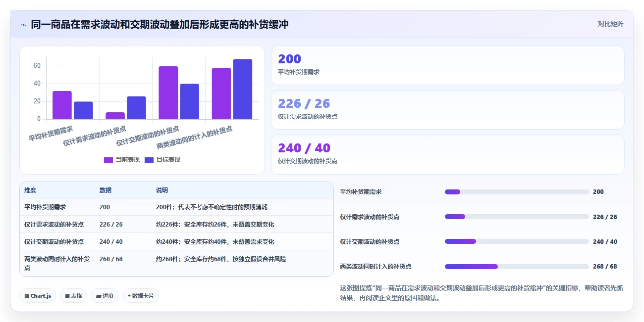The image size is (644, 322).
Task: Click the x-axis label 两类波动同时计入的补货点 under the chart
Action: [x=194, y=138]
